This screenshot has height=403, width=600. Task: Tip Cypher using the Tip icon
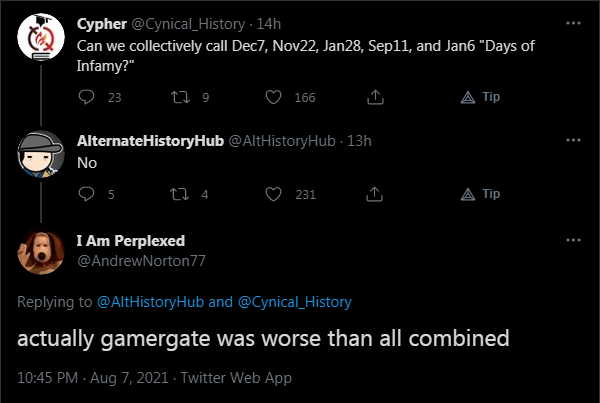tap(480, 97)
